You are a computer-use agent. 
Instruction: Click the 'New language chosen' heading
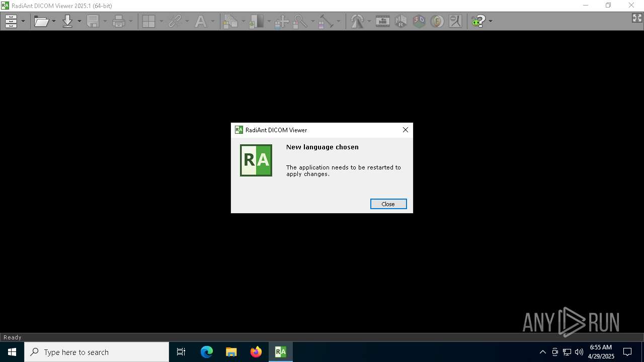pos(323,147)
